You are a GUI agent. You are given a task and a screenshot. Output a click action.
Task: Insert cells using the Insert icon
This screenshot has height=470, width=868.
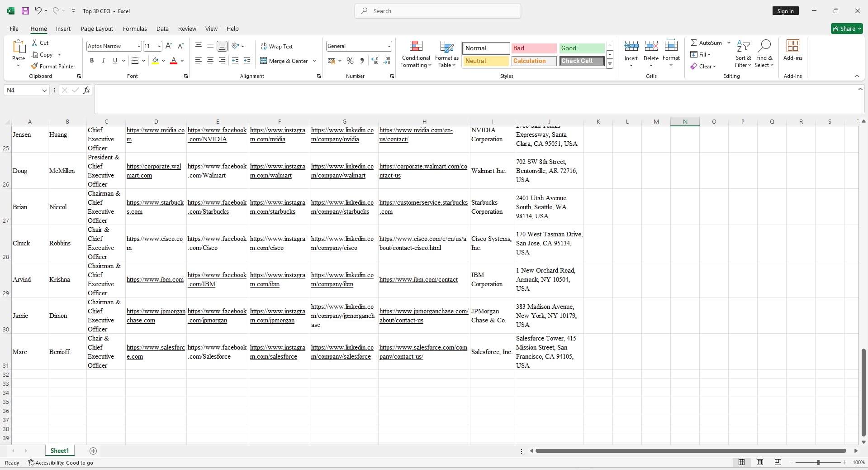pyautogui.click(x=631, y=46)
